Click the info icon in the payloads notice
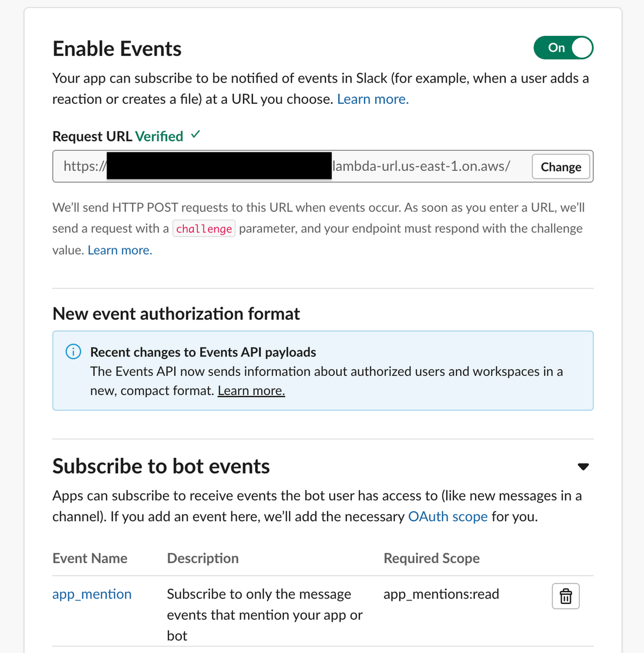 click(73, 352)
